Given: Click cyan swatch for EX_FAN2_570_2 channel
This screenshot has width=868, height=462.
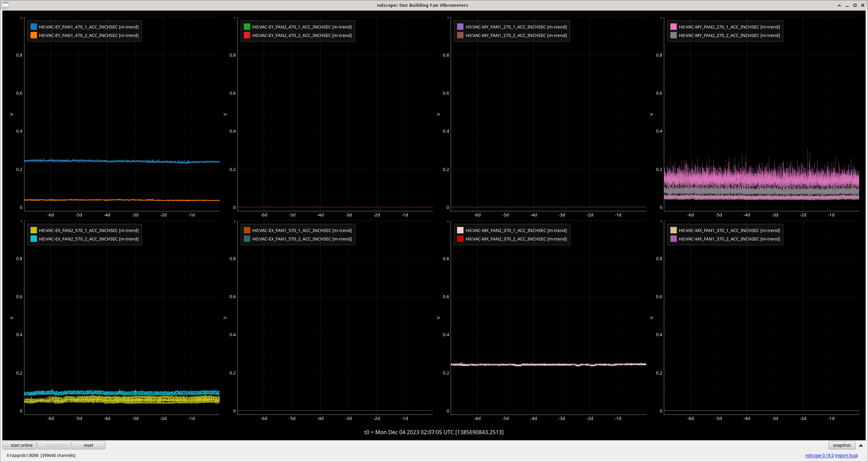Looking at the screenshot, I should tap(34, 239).
